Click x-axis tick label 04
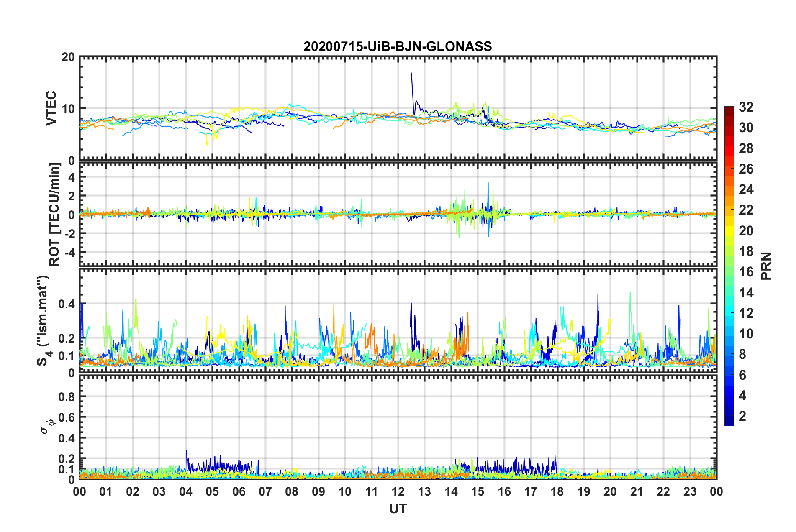The height and width of the screenshot is (532, 796). pyautogui.click(x=186, y=491)
